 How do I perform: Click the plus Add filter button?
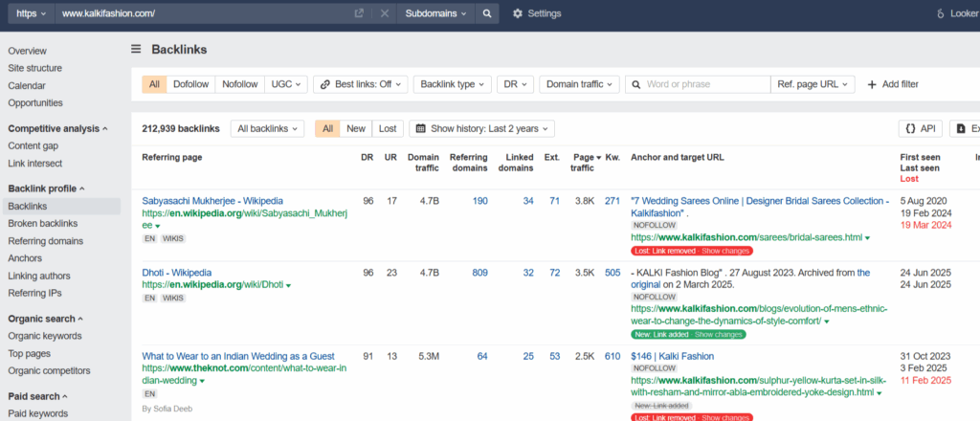pyautogui.click(x=892, y=84)
